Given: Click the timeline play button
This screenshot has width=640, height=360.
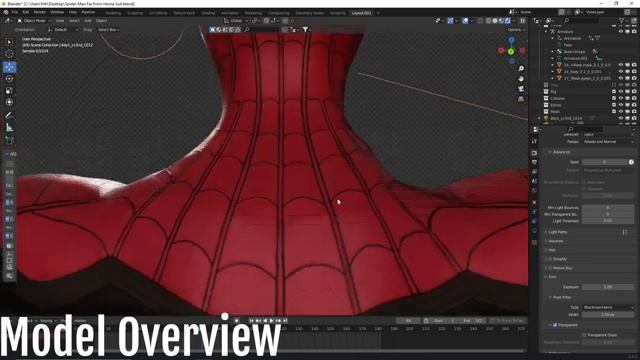Looking at the screenshot, I should [x=271, y=321].
